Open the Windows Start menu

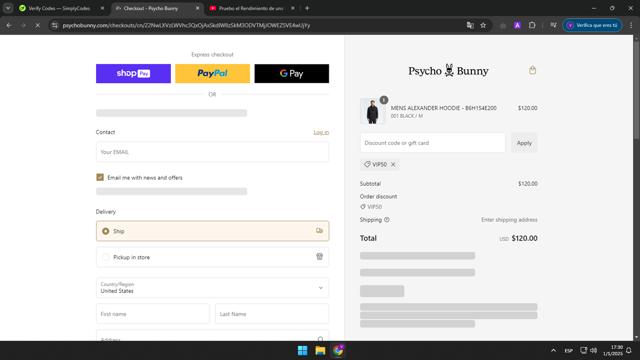(x=302, y=351)
